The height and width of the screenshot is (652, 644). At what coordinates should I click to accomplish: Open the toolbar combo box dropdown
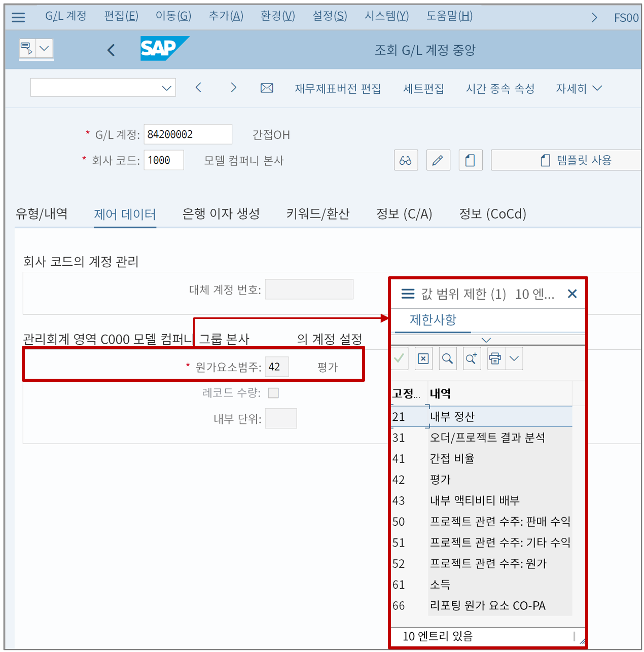(166, 88)
